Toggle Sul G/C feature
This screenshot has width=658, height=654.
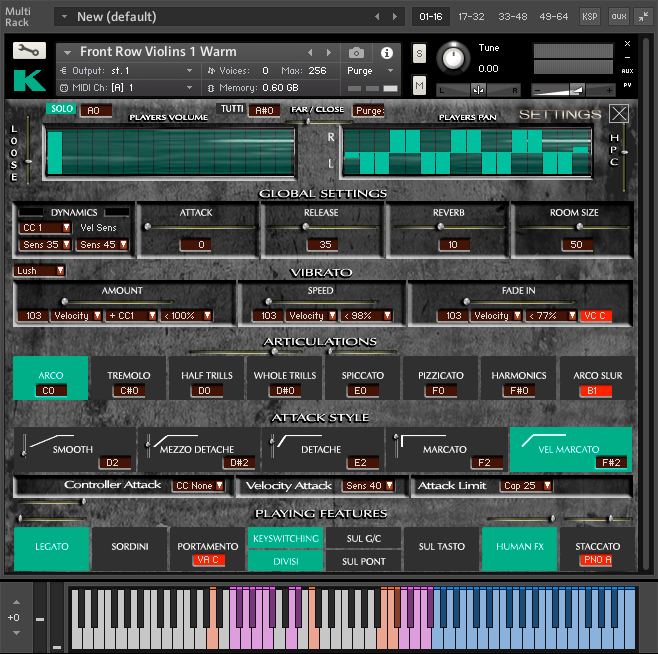pos(363,538)
